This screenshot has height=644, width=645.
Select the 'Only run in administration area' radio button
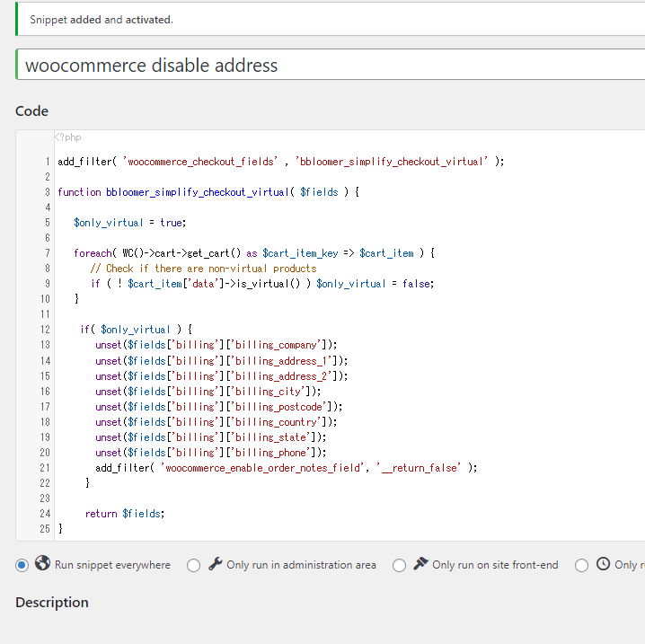[x=193, y=565]
